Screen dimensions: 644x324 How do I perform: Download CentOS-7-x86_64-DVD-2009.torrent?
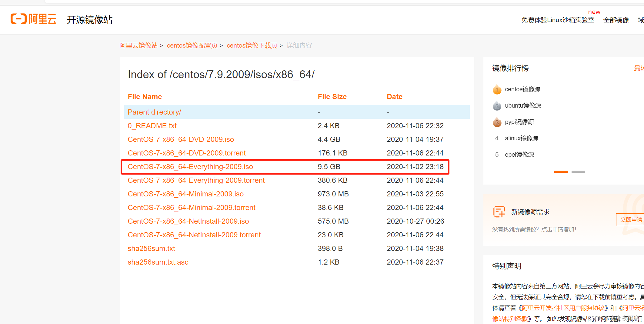(187, 153)
